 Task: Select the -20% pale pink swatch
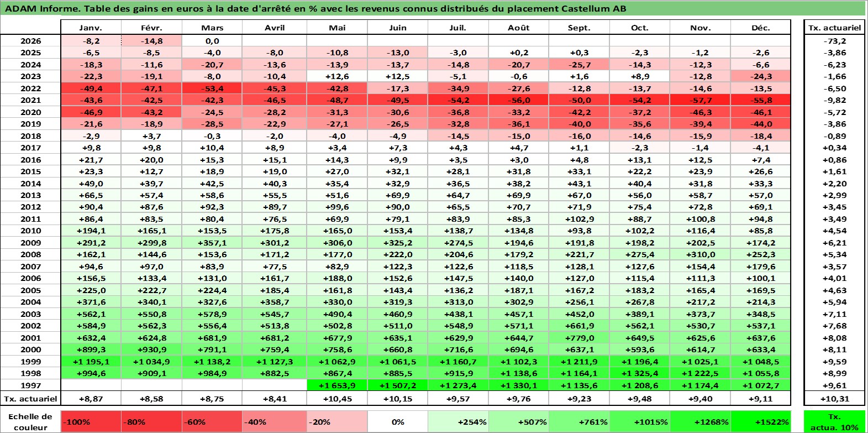tap(337, 422)
